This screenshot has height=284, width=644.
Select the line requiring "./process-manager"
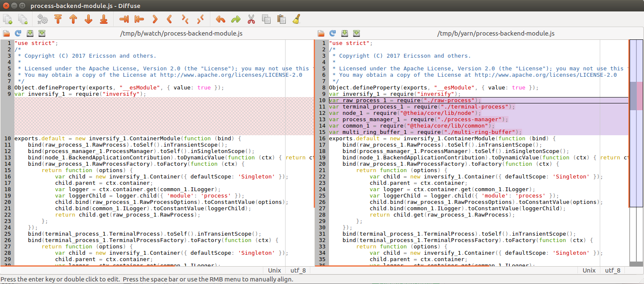(478, 120)
